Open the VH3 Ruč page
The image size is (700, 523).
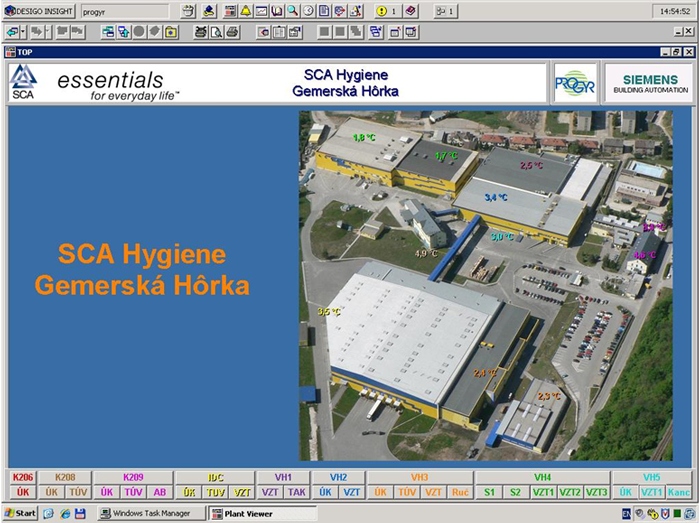(x=460, y=492)
